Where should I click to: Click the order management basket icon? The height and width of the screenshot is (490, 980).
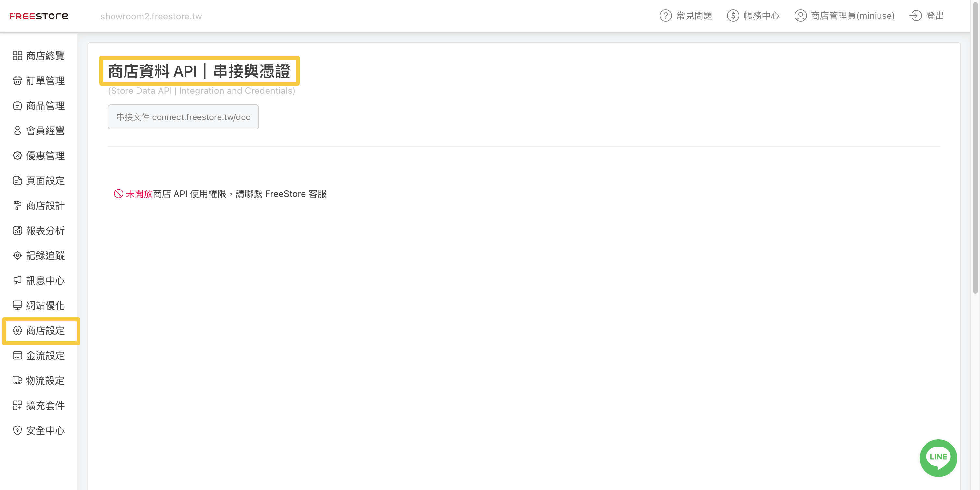[18, 81]
